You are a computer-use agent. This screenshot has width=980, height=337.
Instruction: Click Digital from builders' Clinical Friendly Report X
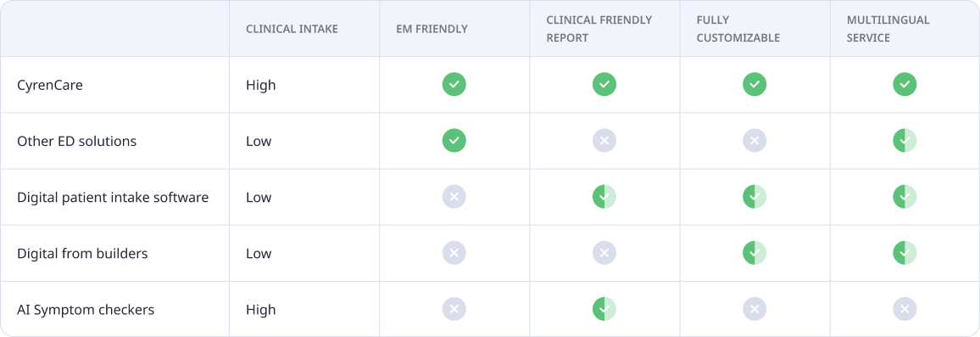pos(604,253)
